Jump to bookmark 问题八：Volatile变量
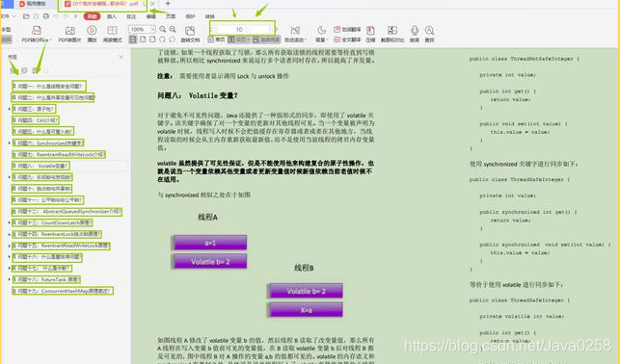Image resolution: width=621 pixels, height=364 pixels. click(41, 166)
